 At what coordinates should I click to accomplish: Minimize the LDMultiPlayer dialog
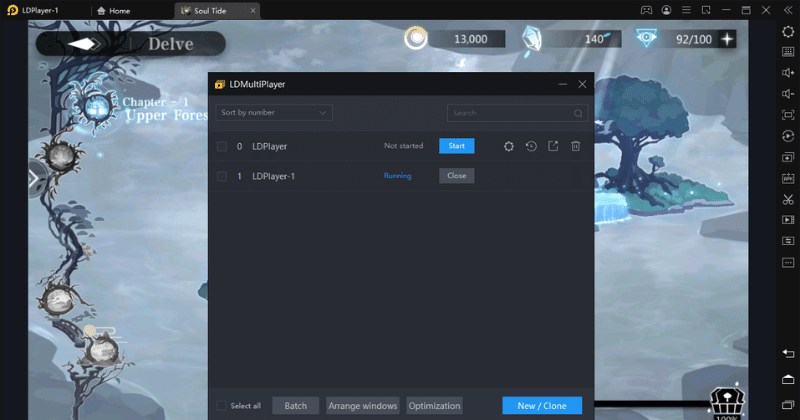pos(562,84)
